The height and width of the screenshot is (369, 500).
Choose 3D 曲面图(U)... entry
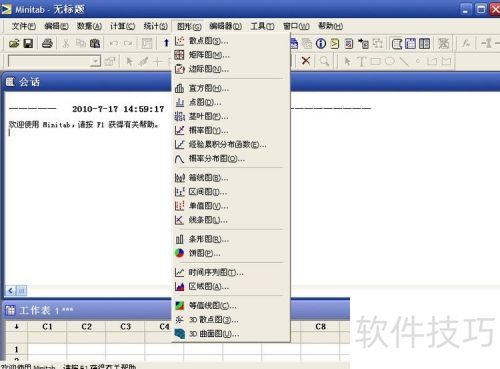[231, 334]
